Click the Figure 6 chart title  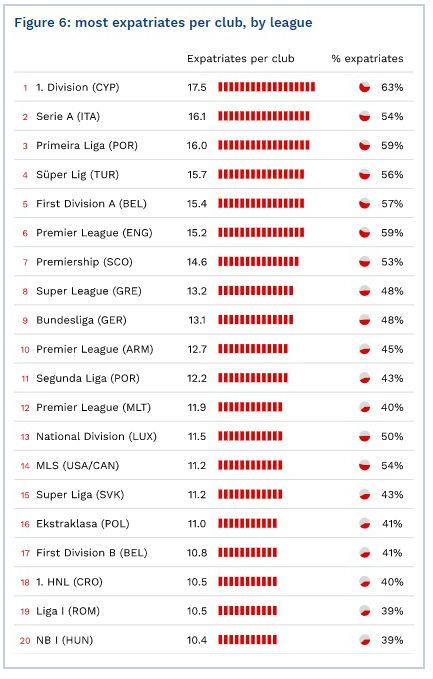point(163,23)
